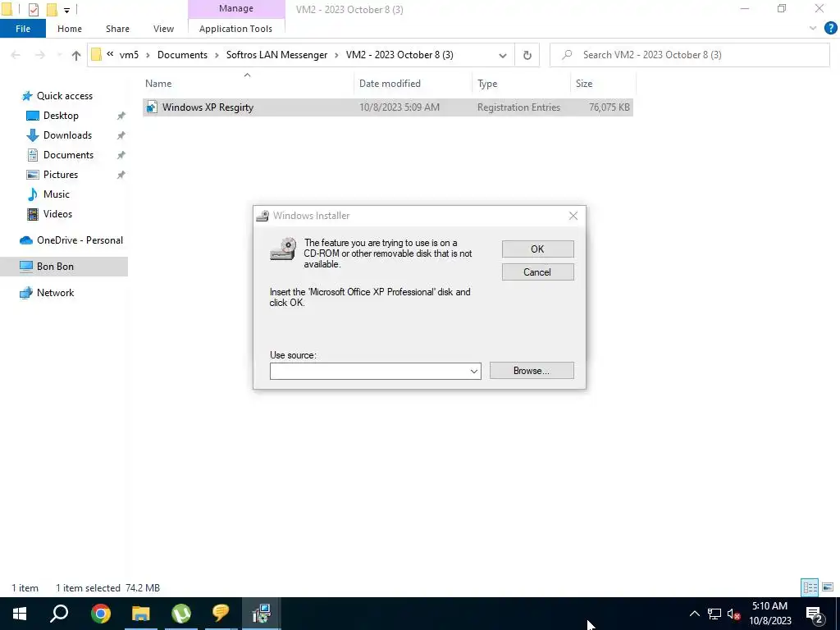Image resolution: width=840 pixels, height=630 pixels.
Task: Expand the address bar history dropdown
Action: (503, 55)
